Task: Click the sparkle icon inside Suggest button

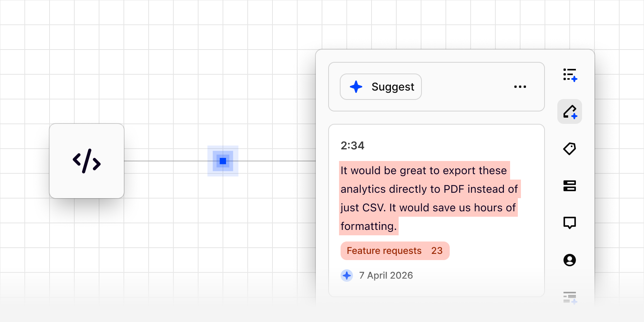Action: (356, 87)
